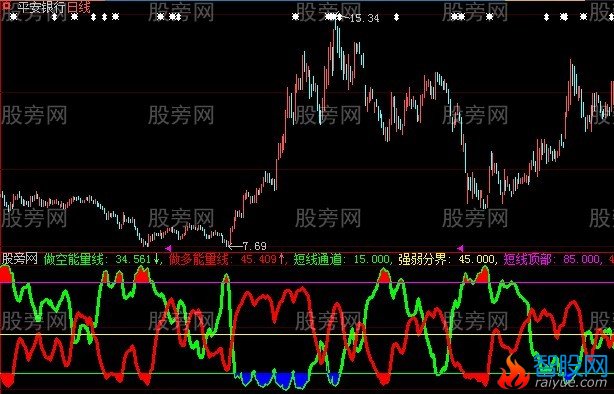Select the green 短线通道 horizontal line
Image resolution: width=614 pixels, height=394 pixels.
[x=307, y=373]
